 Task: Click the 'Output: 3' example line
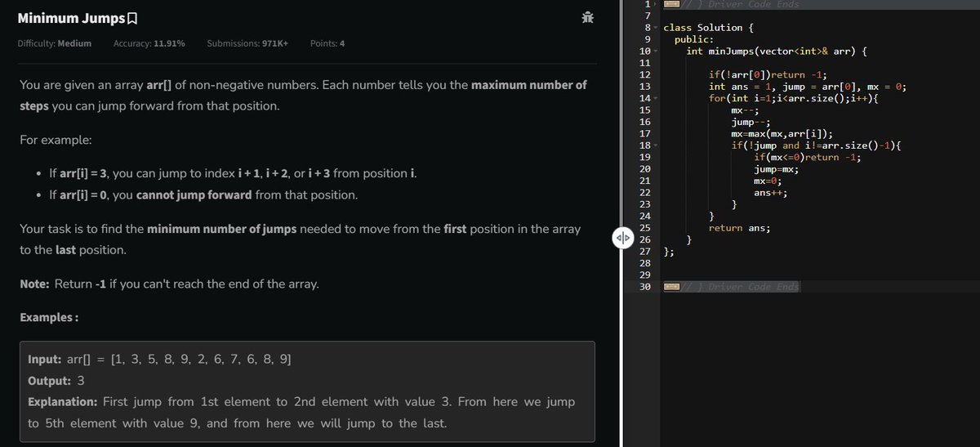pos(56,381)
